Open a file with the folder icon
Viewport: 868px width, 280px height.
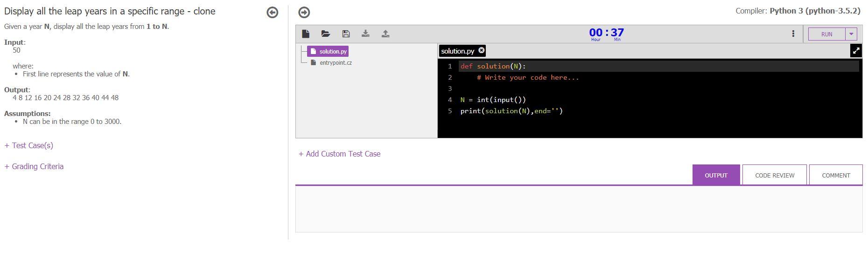pos(326,34)
